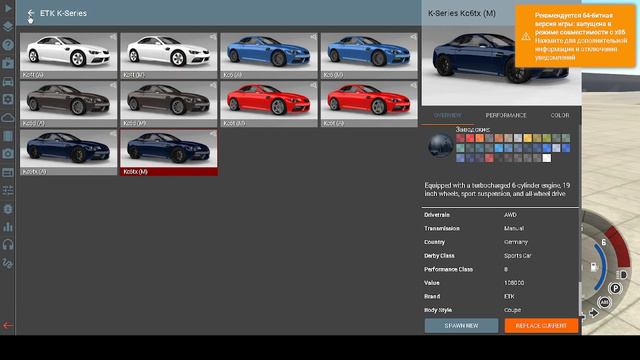The height and width of the screenshot is (360, 640).
Task: Select the navy Kc6tx (A) thumbnail
Action: pos(68,153)
